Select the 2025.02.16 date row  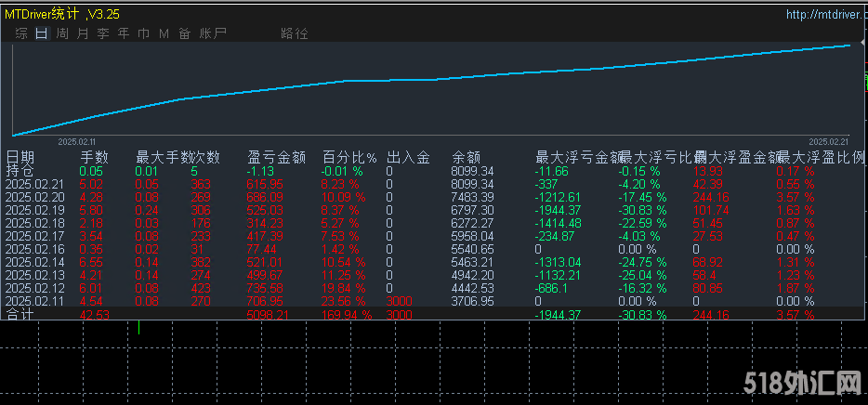click(x=35, y=250)
